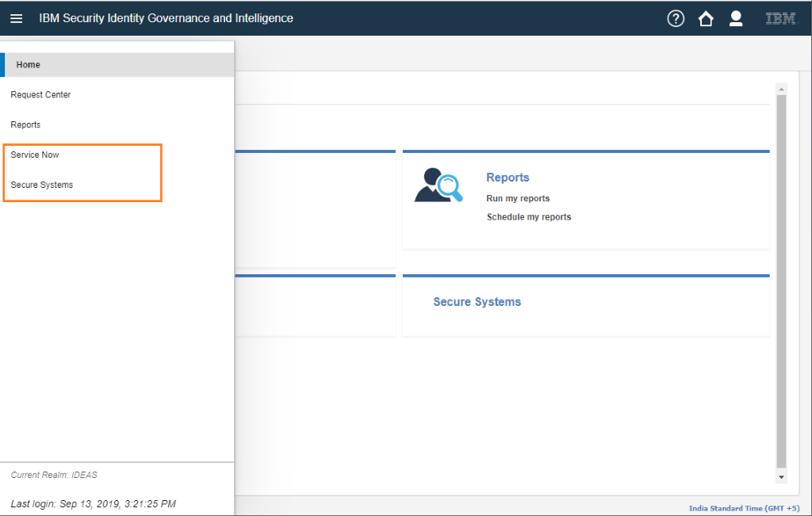The image size is (812, 516).
Task: Click the IBM logo in header
Action: [x=780, y=19]
